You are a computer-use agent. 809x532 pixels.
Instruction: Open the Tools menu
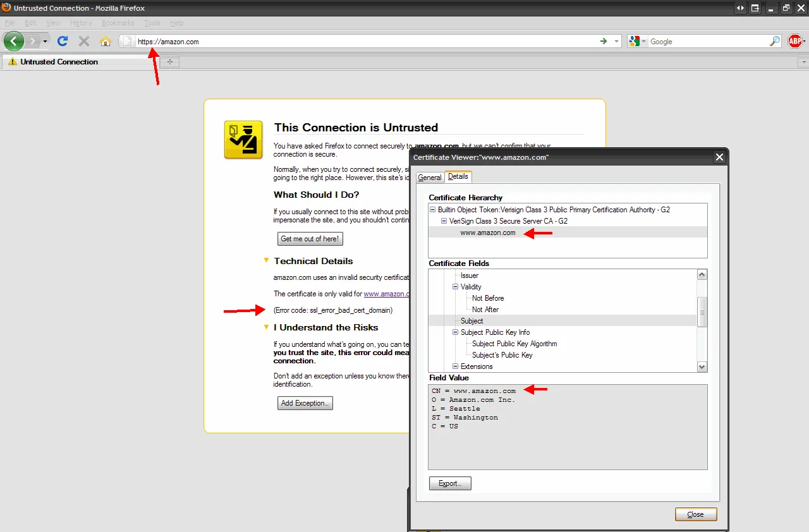152,23
